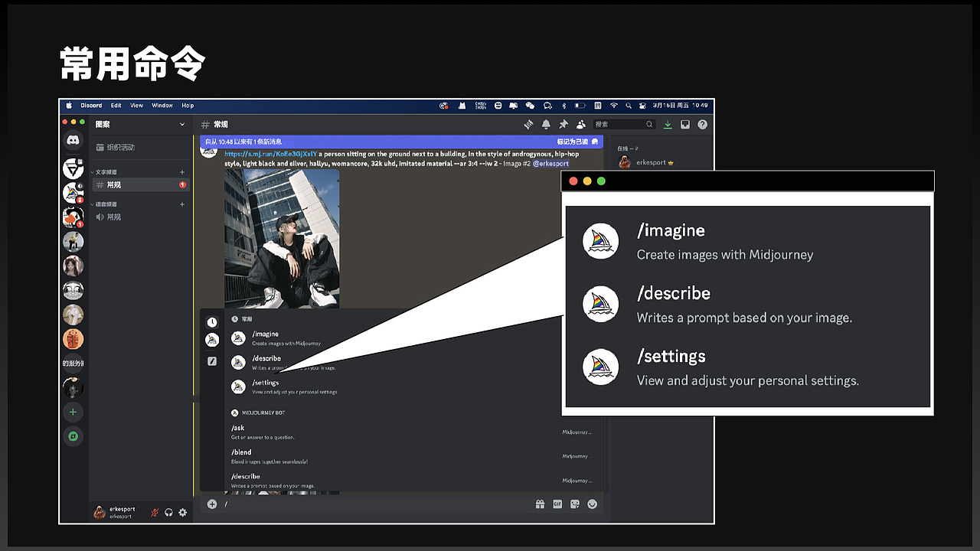Viewport: 980px width, 551px height.
Task: Attach a file with the plus button
Action: click(x=212, y=504)
